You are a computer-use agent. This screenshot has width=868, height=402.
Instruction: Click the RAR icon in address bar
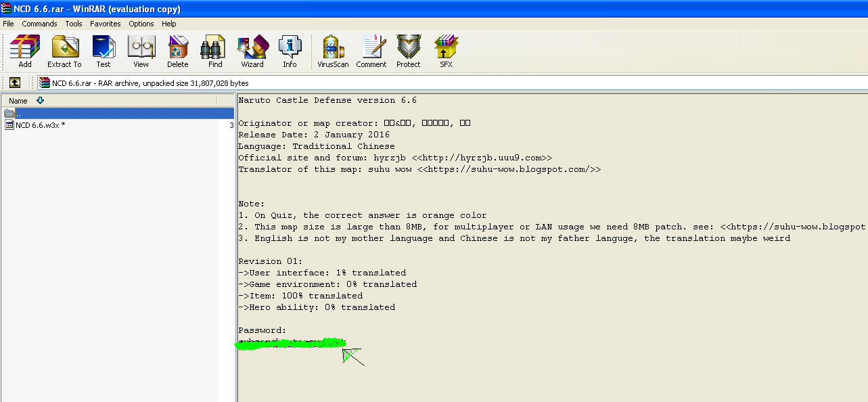[x=45, y=83]
